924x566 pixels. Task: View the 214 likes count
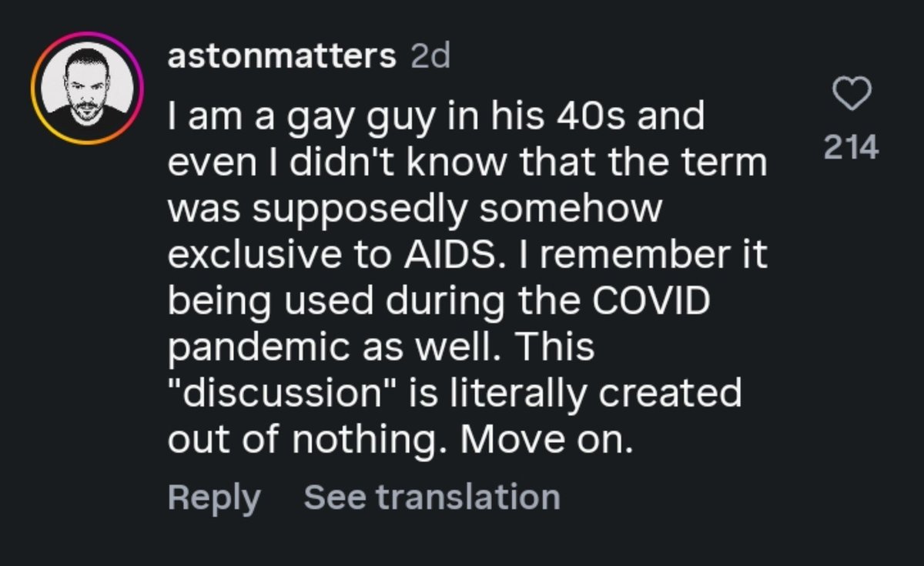coord(852,147)
